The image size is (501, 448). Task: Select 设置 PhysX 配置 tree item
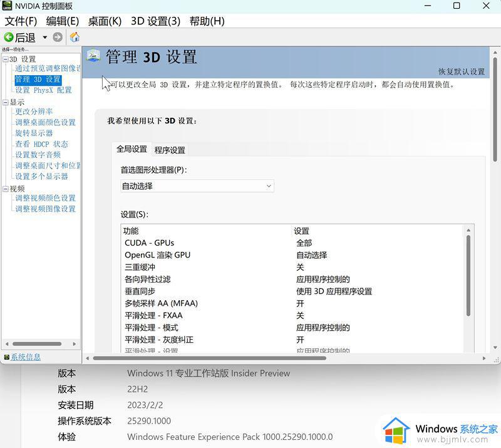coord(43,90)
